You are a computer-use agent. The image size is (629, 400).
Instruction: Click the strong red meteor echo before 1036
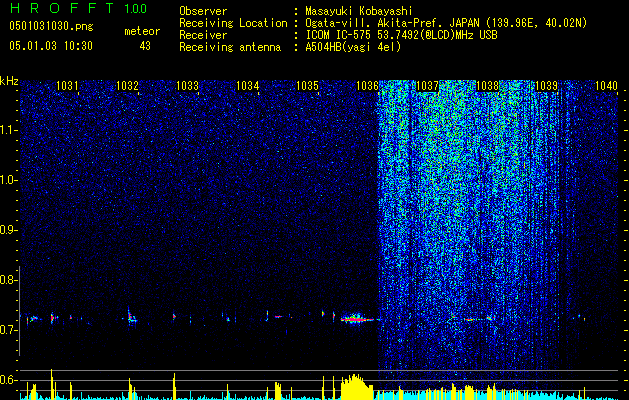click(357, 319)
